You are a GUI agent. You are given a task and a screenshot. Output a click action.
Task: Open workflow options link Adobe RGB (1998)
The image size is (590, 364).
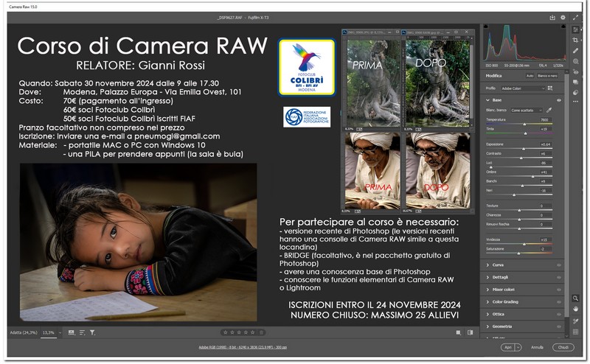(243, 348)
